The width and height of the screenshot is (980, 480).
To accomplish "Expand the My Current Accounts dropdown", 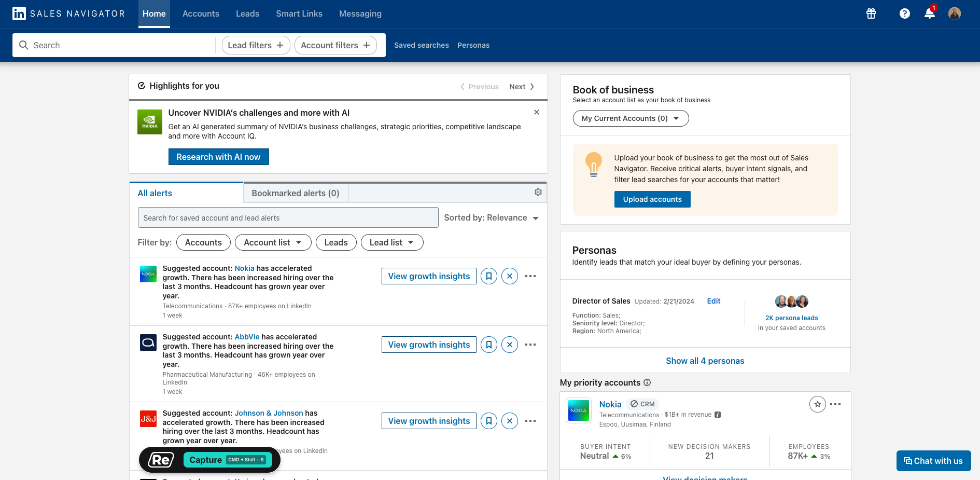I will coord(631,118).
